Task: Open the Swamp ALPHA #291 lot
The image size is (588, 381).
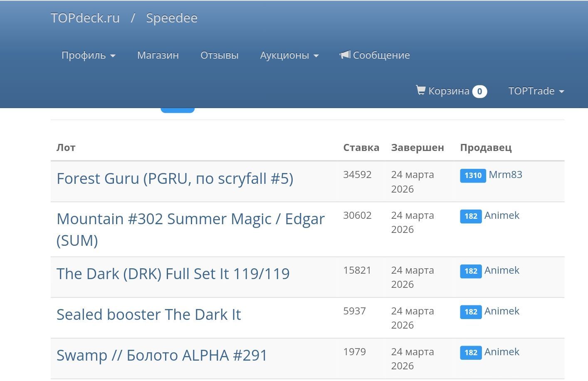Action: (x=162, y=355)
